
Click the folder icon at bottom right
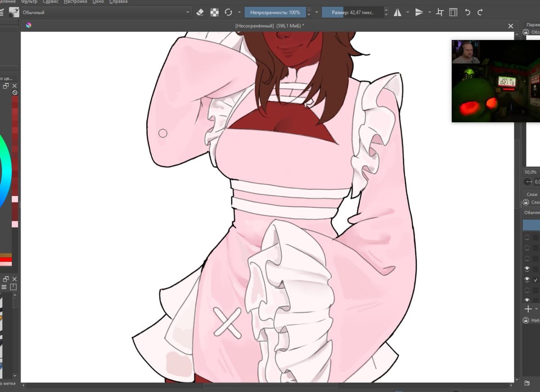[527, 383]
